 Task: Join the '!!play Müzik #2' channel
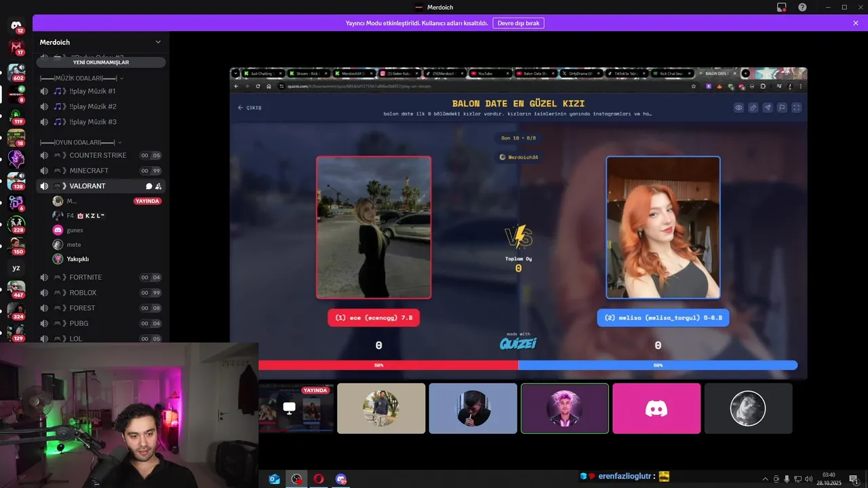(101, 106)
